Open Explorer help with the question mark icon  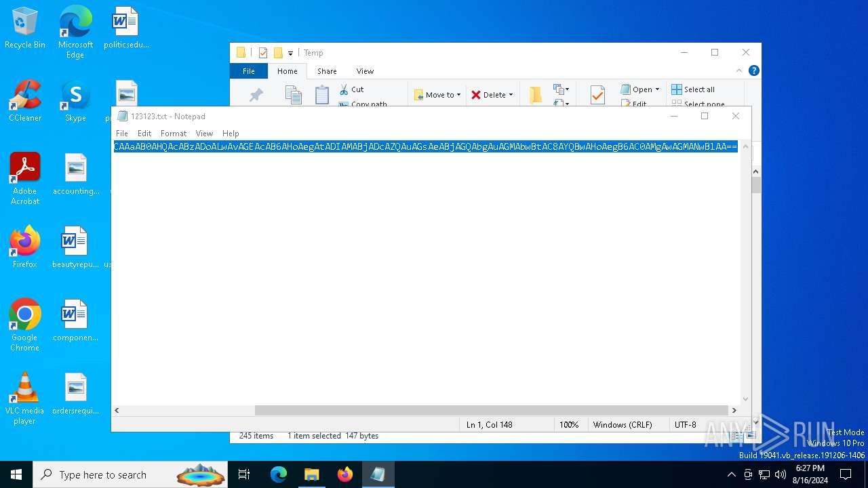(x=754, y=70)
